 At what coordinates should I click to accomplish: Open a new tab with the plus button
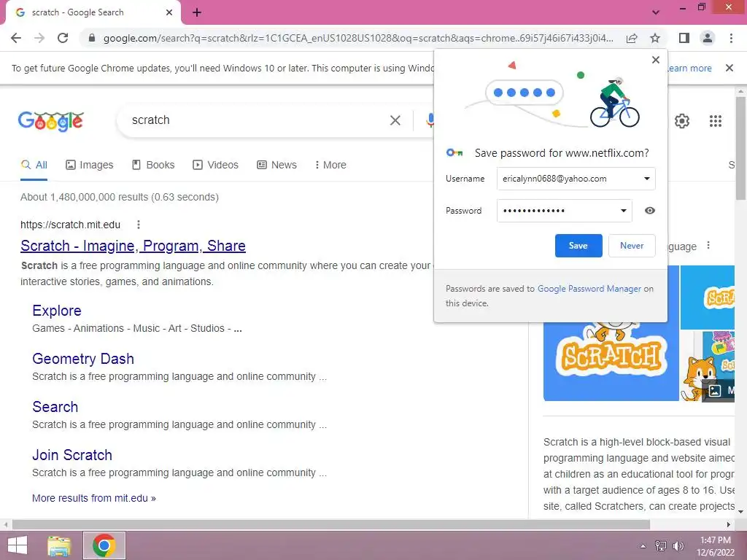point(197,12)
